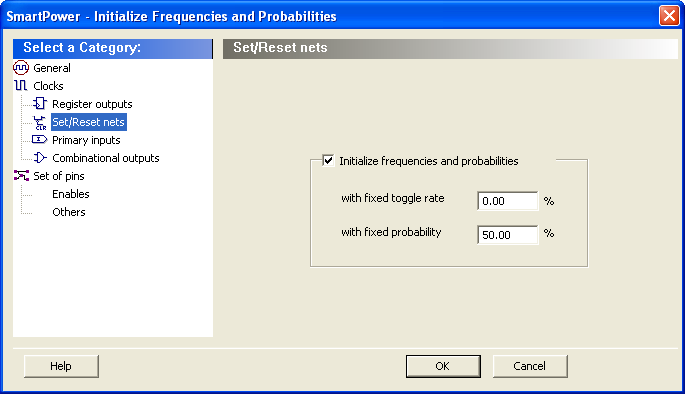Screen dimensions: 685x394
Task: Open Set of pins category
Action: [59, 176]
